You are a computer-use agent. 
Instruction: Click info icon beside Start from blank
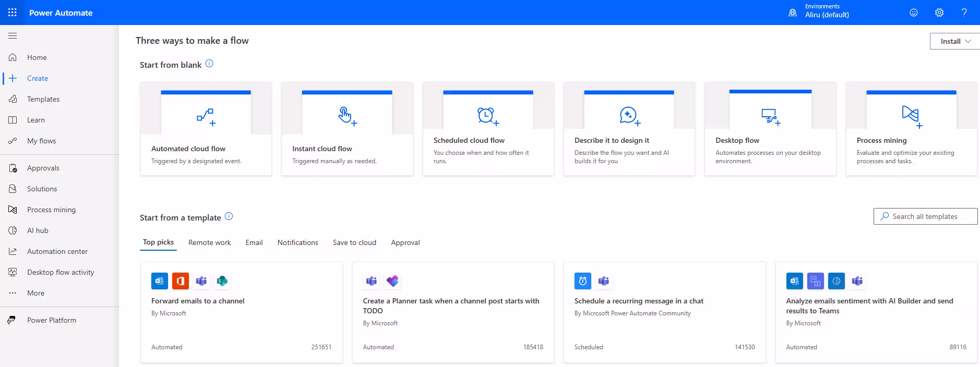(209, 64)
